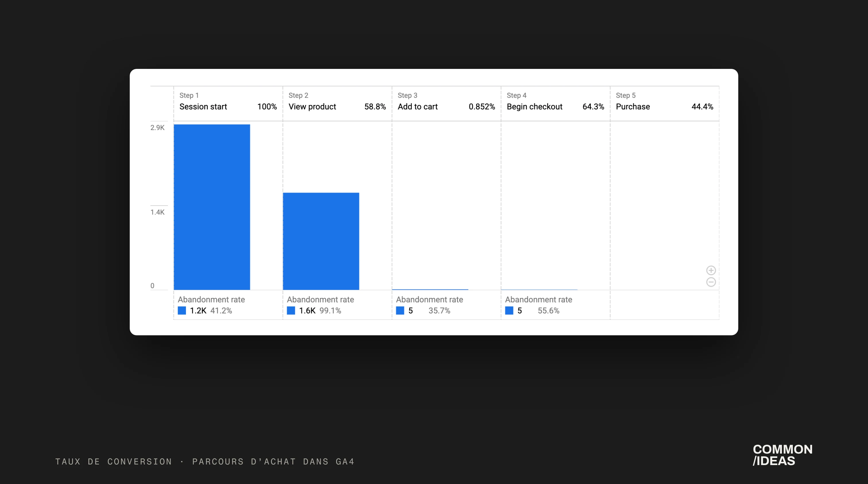This screenshot has width=868, height=484.
Task: Click the 55.6% abandonment rate
Action: pos(549,311)
